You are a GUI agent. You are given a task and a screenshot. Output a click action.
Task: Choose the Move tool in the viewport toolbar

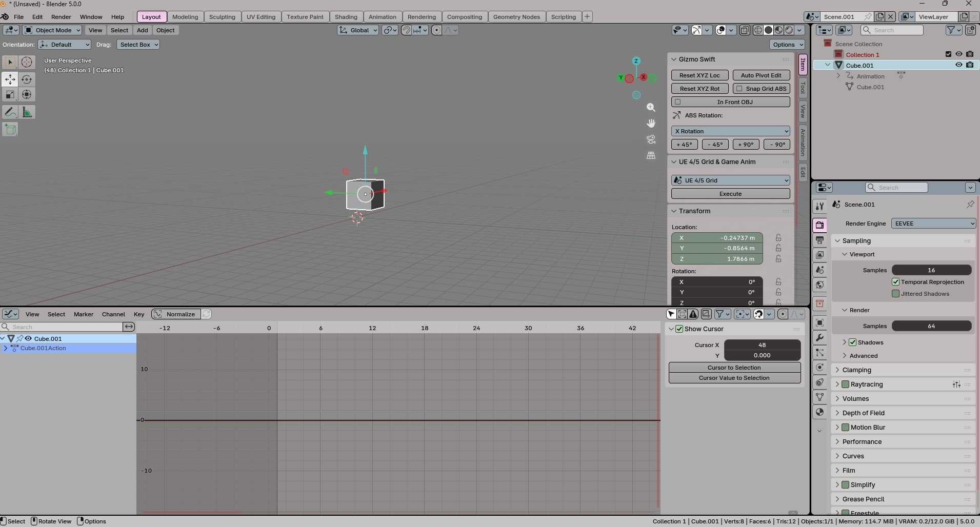10,79
